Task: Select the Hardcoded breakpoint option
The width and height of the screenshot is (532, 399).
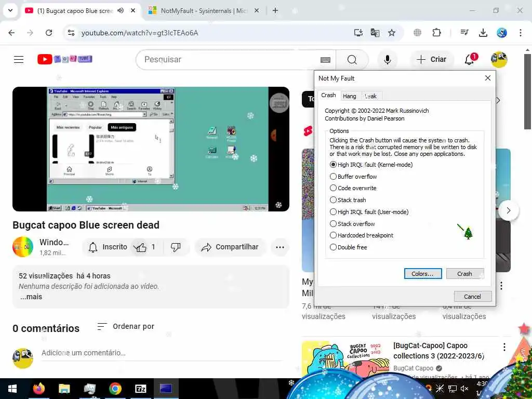Action: click(362, 235)
